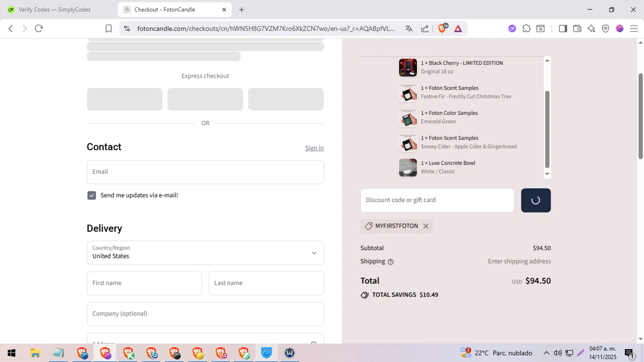This screenshot has width=644, height=362.
Task: Click the 'Enter shipping address' text
Action: pyautogui.click(x=519, y=262)
